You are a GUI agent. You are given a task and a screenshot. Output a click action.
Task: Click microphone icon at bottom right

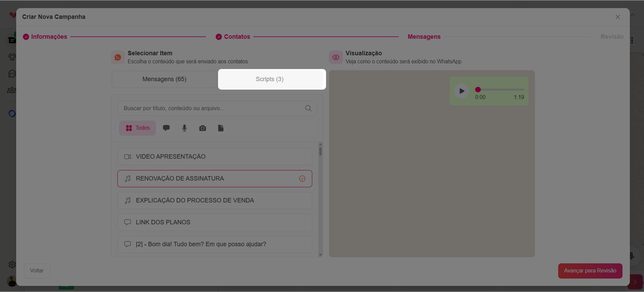[632, 256]
